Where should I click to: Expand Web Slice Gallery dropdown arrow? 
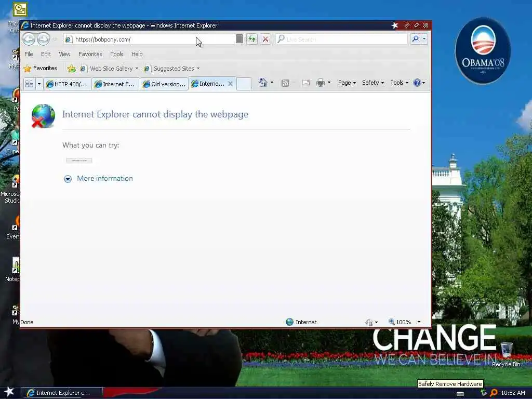pyautogui.click(x=137, y=69)
